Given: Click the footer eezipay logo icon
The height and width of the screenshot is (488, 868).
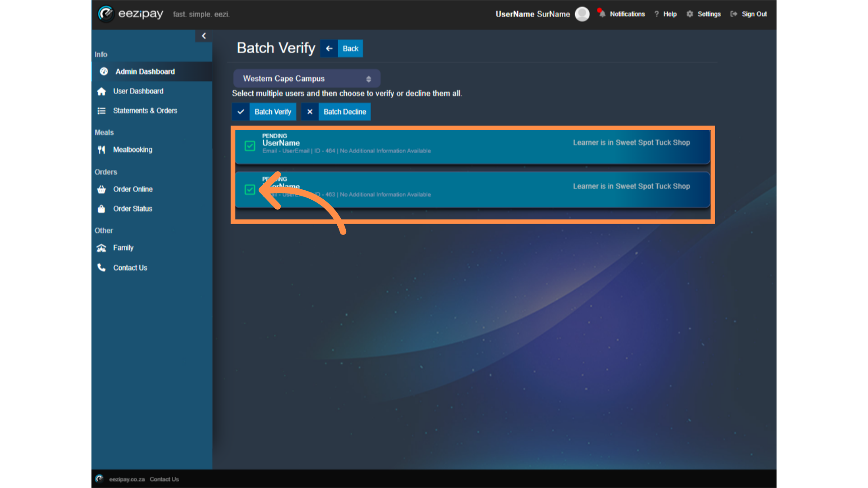Looking at the screenshot, I should (x=99, y=479).
